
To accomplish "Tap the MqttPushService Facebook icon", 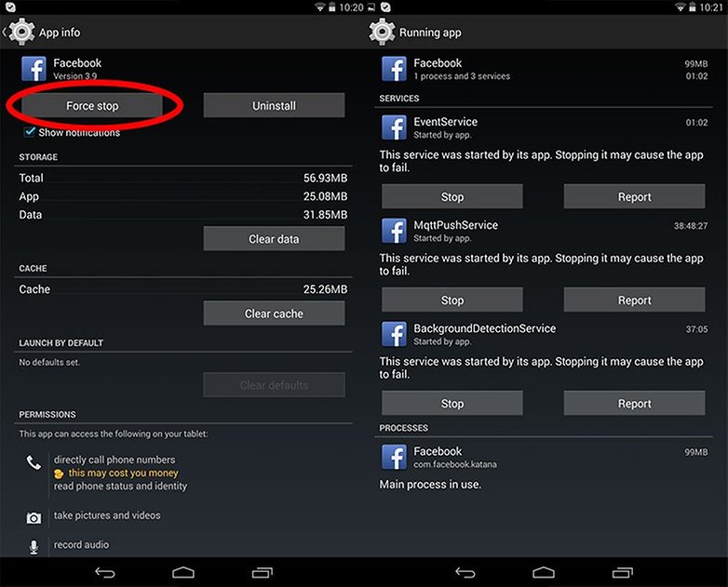I will 394,231.
